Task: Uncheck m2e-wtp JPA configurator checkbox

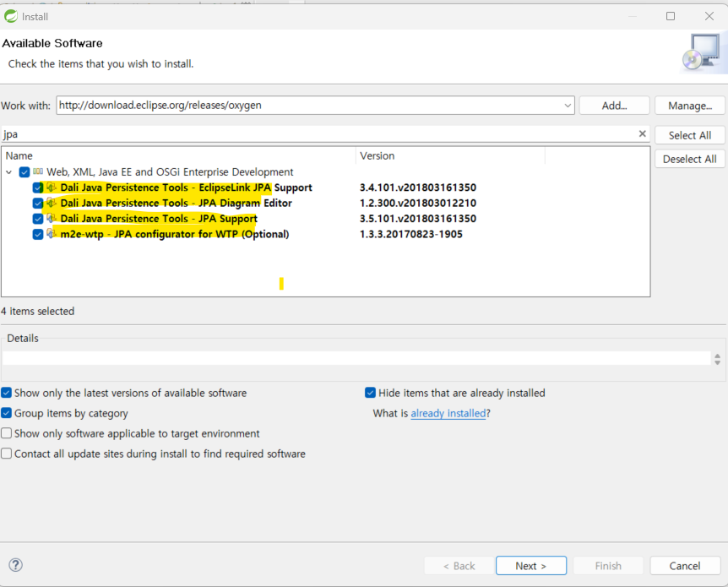Action: [x=38, y=234]
